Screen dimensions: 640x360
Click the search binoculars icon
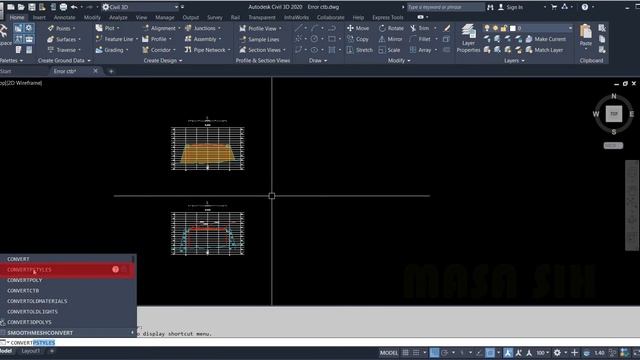pyautogui.click(x=490, y=7)
